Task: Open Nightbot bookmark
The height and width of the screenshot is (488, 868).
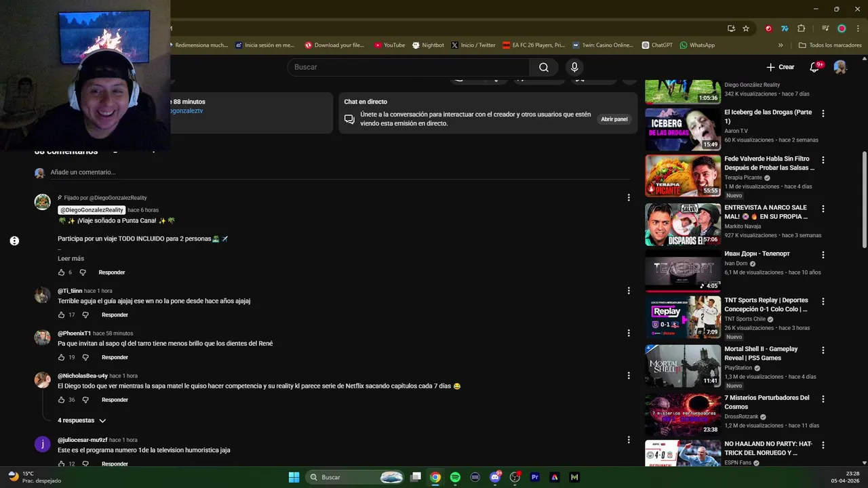Action: click(428, 45)
